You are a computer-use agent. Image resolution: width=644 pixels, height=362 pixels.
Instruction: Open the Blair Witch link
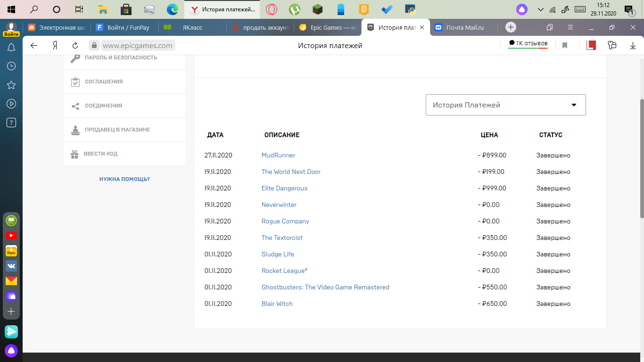pyautogui.click(x=277, y=304)
